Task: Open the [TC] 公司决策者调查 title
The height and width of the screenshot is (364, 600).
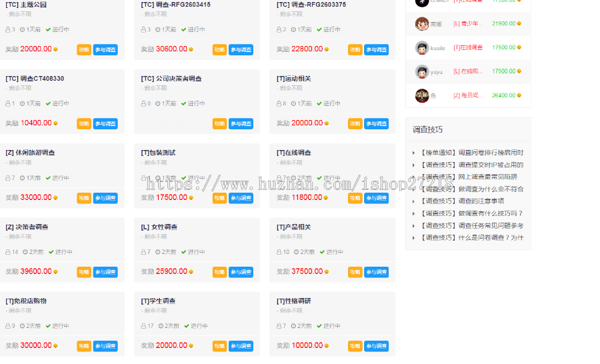Action: (x=171, y=79)
